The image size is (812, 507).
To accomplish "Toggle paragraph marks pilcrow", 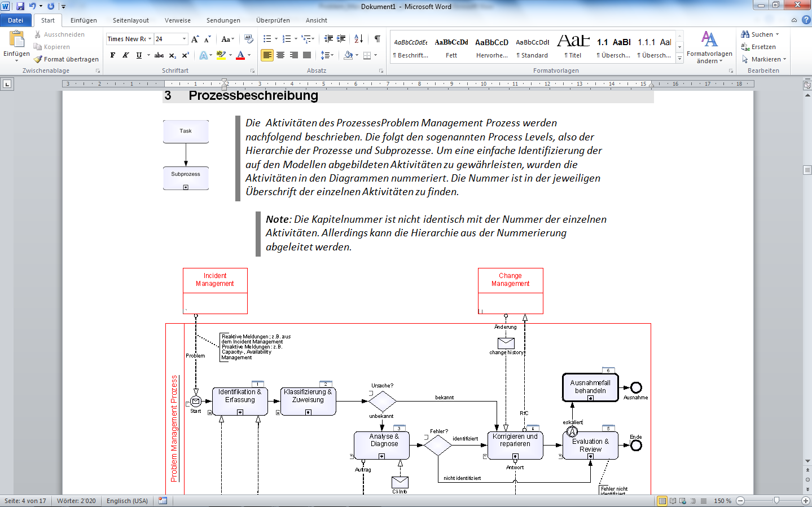I will click(x=377, y=39).
